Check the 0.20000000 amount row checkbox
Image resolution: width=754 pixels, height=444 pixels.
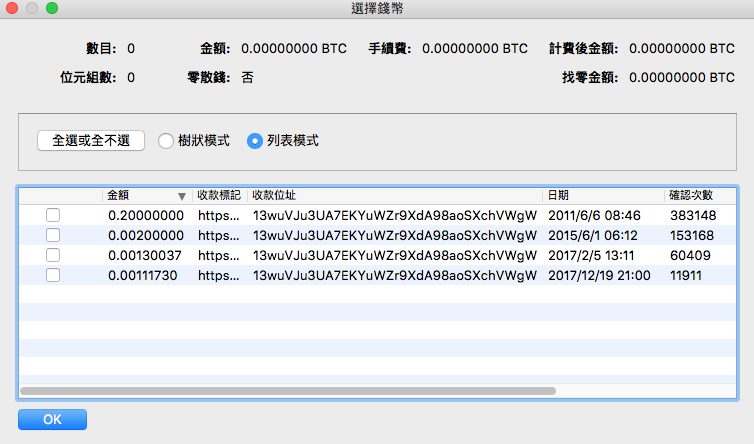point(53,215)
